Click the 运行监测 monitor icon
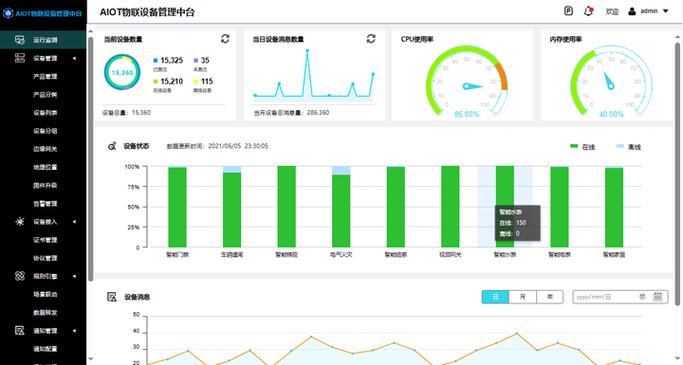Screen dimensions: 683x365 (x=20, y=40)
